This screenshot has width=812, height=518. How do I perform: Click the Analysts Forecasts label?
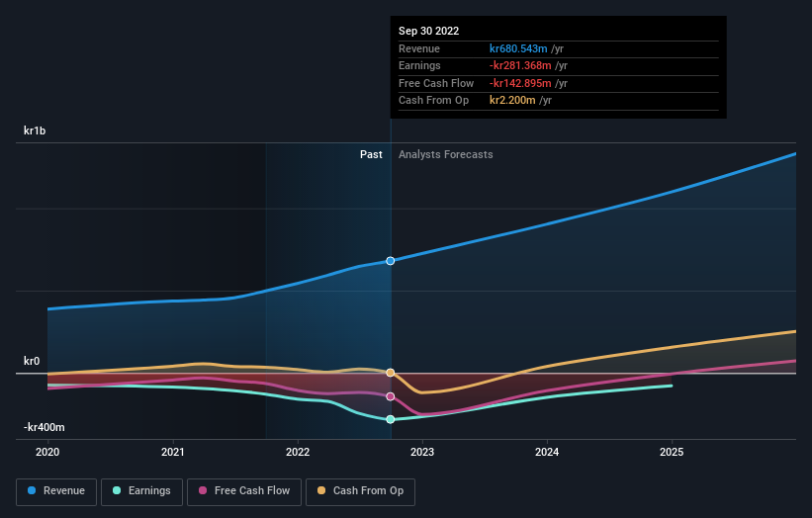[x=446, y=155]
